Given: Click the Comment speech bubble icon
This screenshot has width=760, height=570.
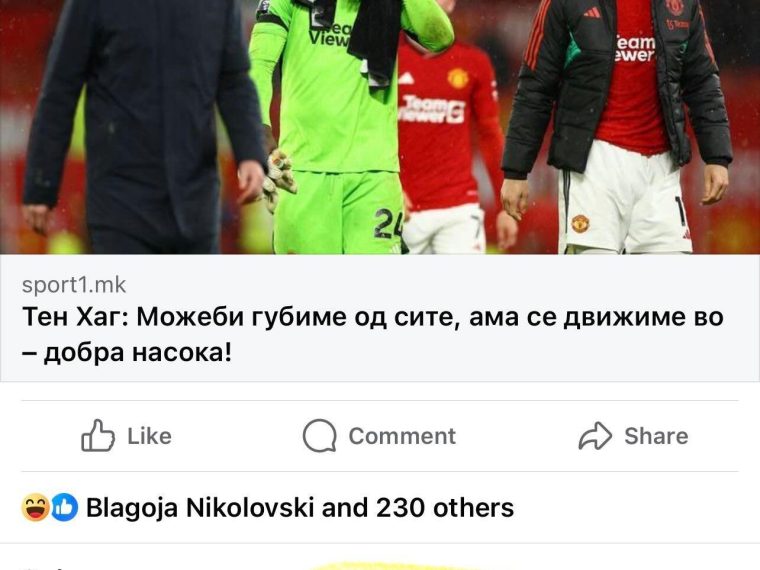Looking at the screenshot, I should click(x=319, y=436).
